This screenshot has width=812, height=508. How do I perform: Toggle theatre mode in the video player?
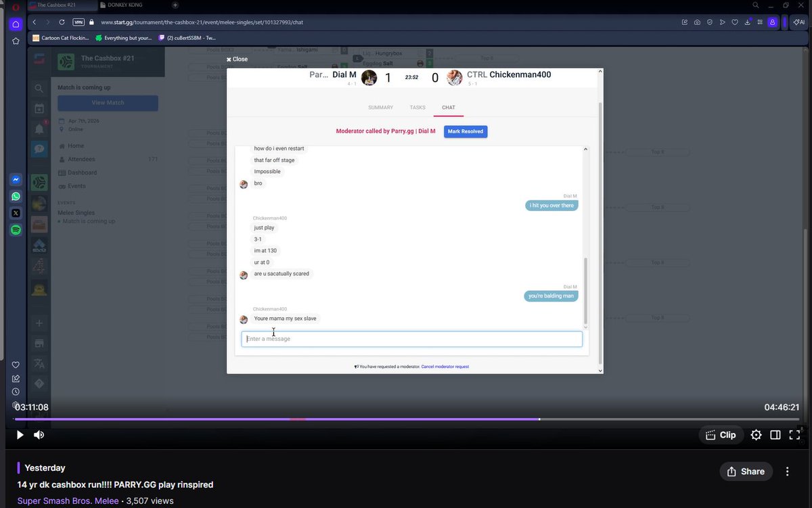coord(775,435)
